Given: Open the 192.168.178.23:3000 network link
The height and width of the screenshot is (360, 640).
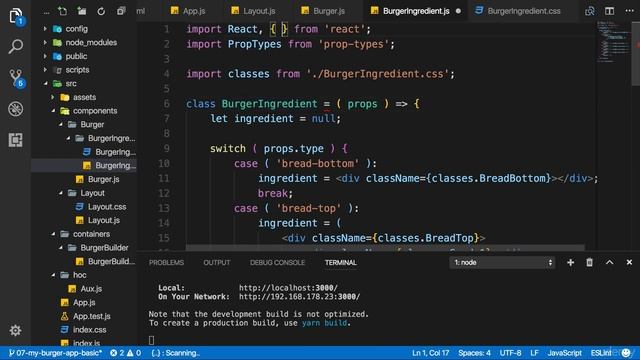Looking at the screenshot, I should point(299,297).
